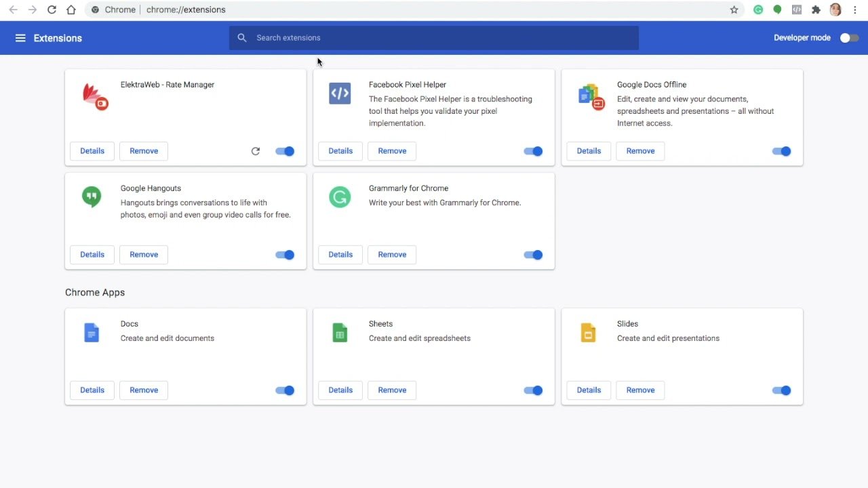Click the Developer mode label

802,38
